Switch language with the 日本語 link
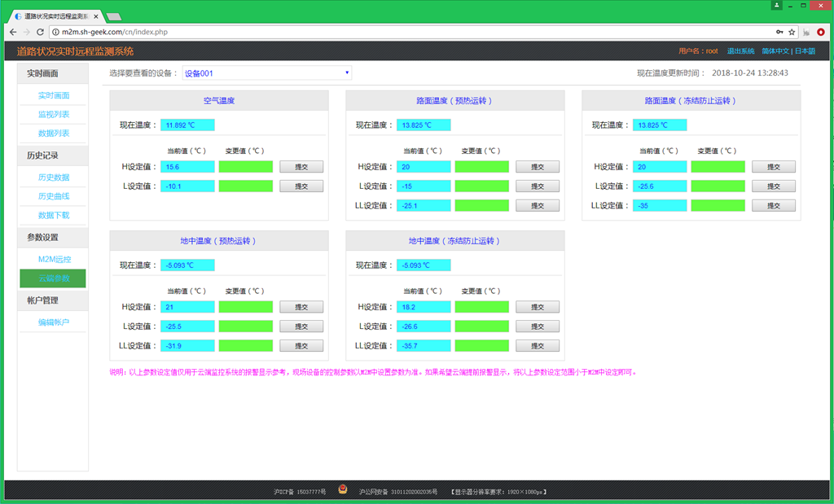834x504 pixels. tap(805, 51)
